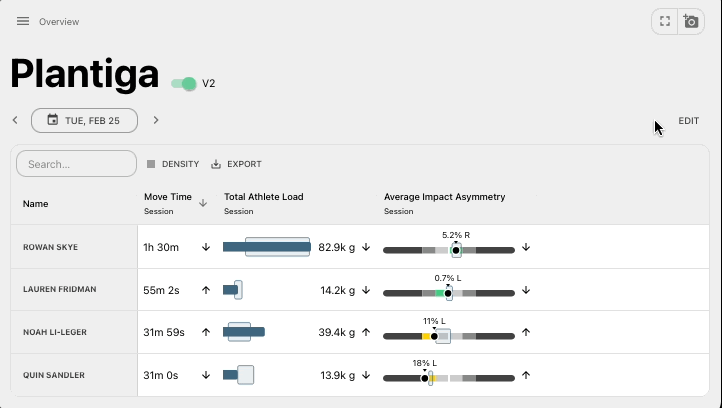
Task: Click the 82.9k g load value
Action: [x=337, y=247]
